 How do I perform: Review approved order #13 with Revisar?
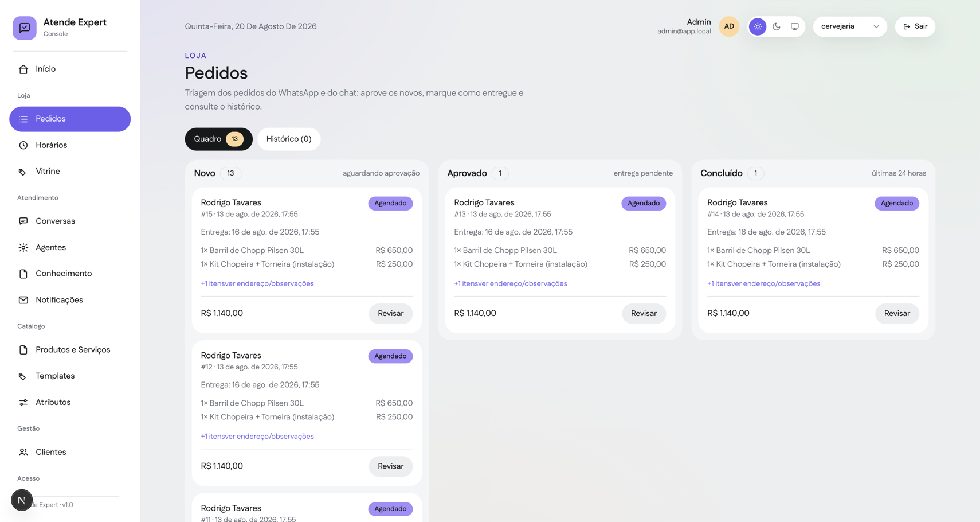[x=644, y=314]
